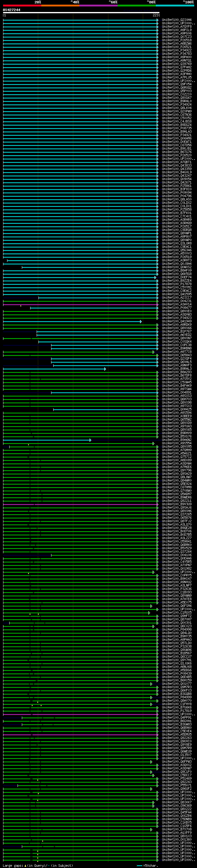Click the UniRef100_Q92263 label
Image resolution: width=197 pixels, height=868 pixels.
176,738
